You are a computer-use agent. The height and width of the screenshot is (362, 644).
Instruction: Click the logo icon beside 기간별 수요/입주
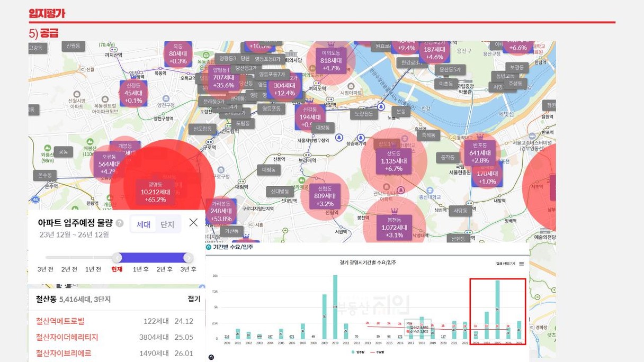point(209,247)
